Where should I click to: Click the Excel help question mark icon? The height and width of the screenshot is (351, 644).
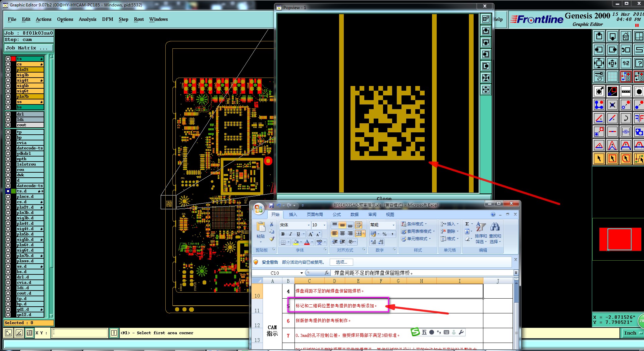click(x=493, y=215)
